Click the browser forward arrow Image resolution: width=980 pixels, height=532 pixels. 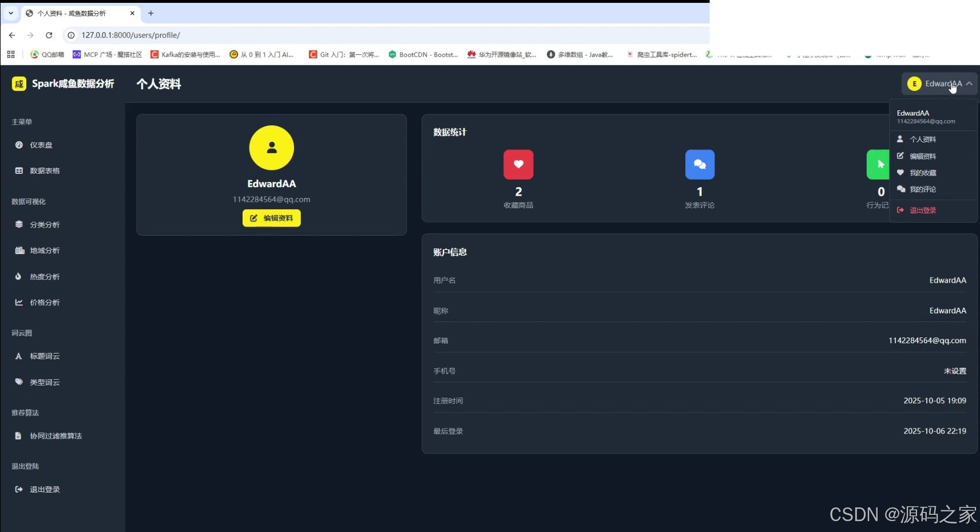point(30,35)
